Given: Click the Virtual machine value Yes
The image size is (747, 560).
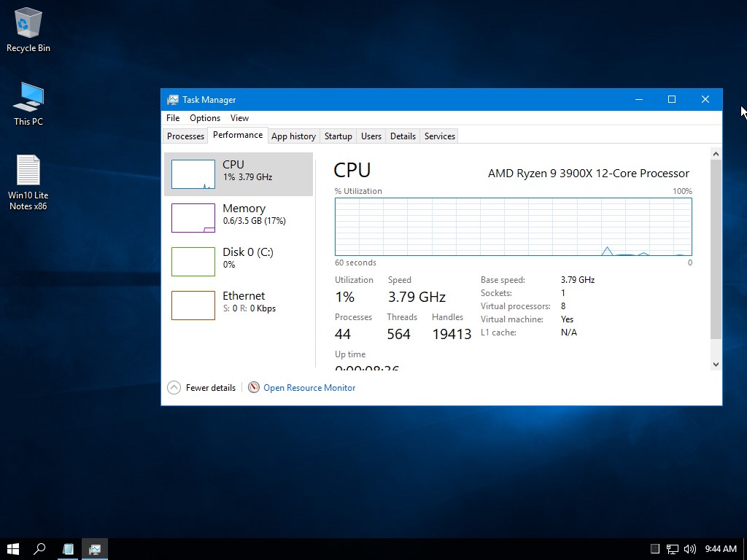Looking at the screenshot, I should click(x=567, y=319).
